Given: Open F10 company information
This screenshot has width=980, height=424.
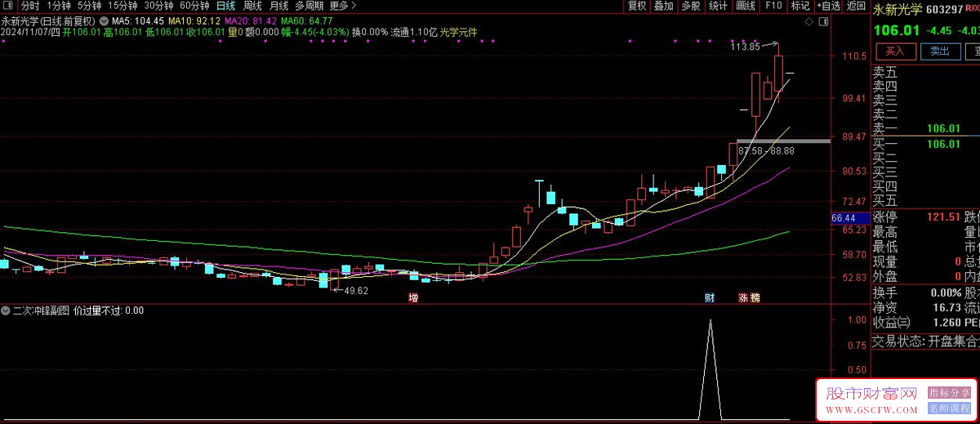Looking at the screenshot, I should (x=773, y=6).
